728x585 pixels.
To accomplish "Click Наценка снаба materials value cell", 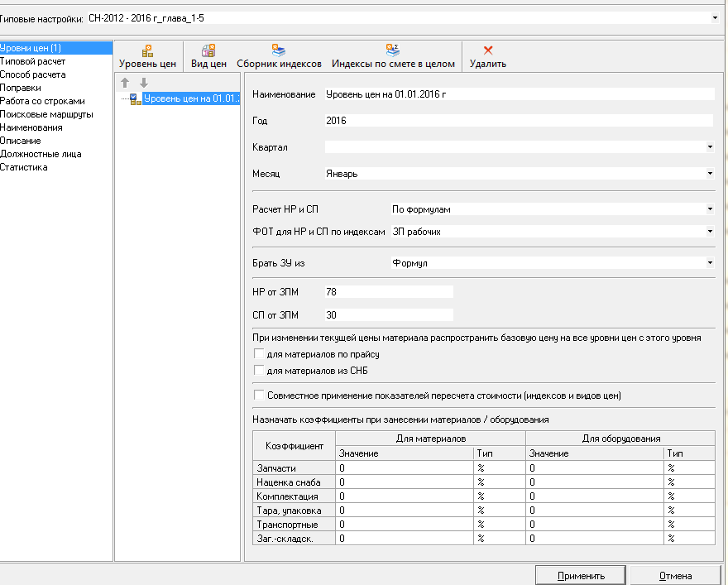I will [x=405, y=482].
